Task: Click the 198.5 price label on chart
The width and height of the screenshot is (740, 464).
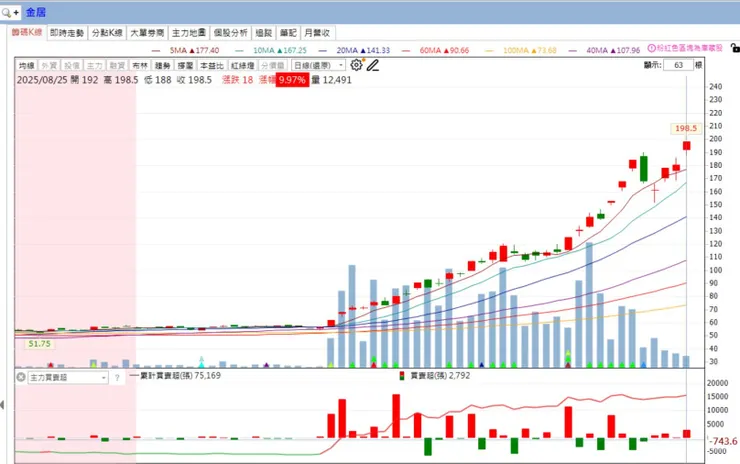Action: pyautogui.click(x=686, y=128)
